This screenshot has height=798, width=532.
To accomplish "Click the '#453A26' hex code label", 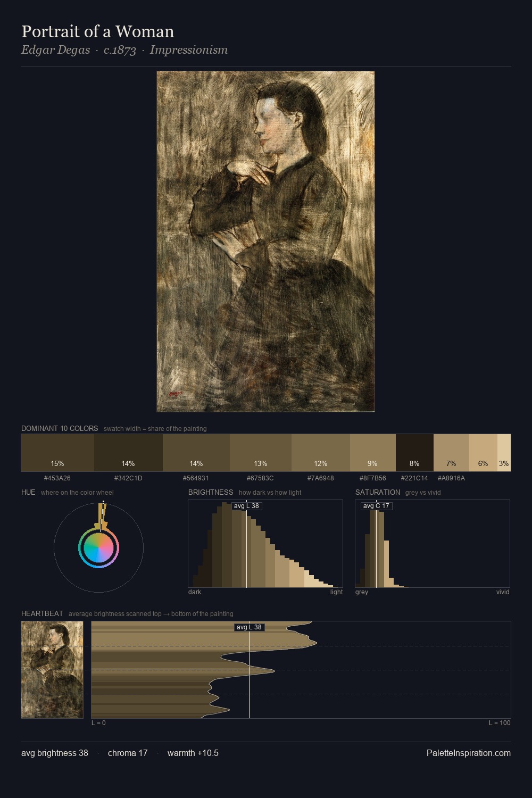I will pos(57,478).
